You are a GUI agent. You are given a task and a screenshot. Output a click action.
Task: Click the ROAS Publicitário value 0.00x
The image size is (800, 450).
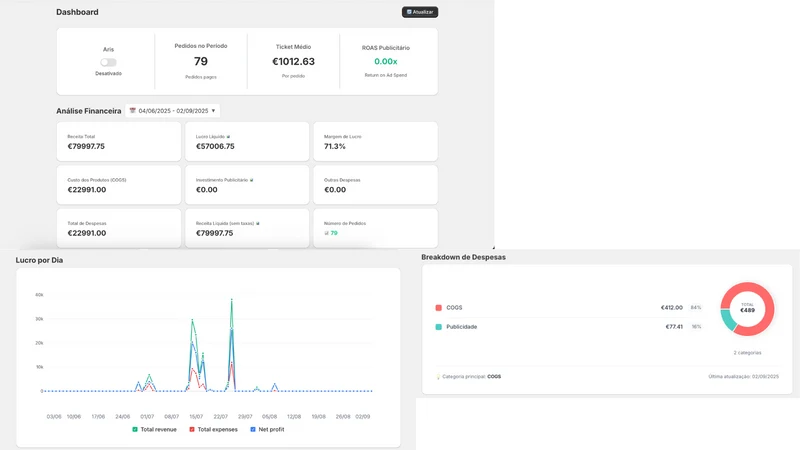tap(386, 62)
